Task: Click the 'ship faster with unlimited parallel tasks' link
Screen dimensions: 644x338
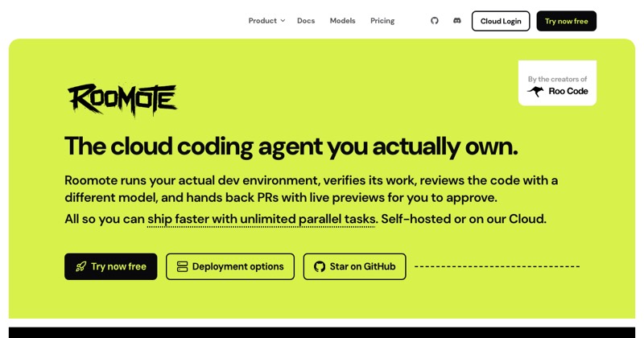Action: point(261,219)
